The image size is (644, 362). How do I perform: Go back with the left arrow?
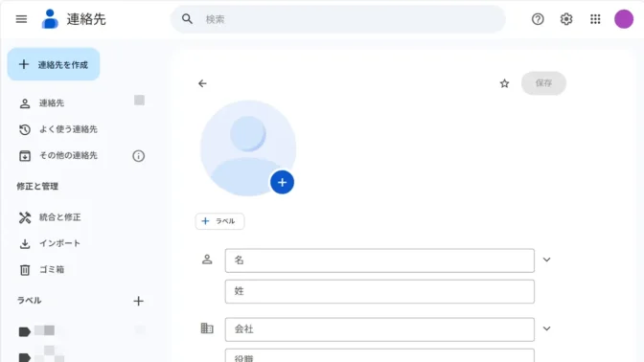[202, 83]
